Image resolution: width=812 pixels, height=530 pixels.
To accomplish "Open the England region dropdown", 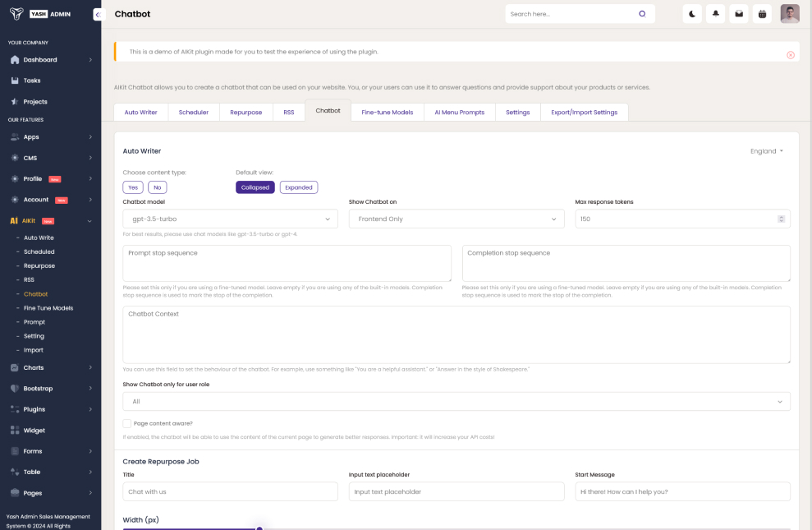I will (767, 151).
